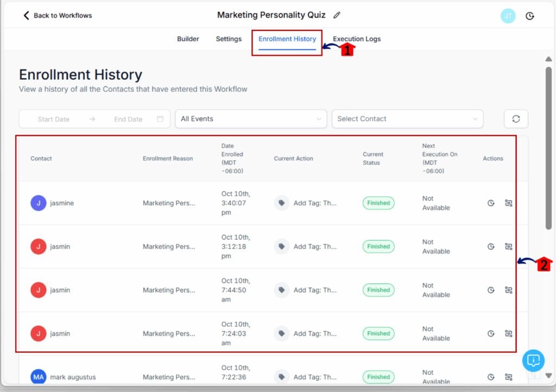Viewport: 556px width, 392px height.
Task: Click Back to Workflows
Action: click(x=56, y=16)
